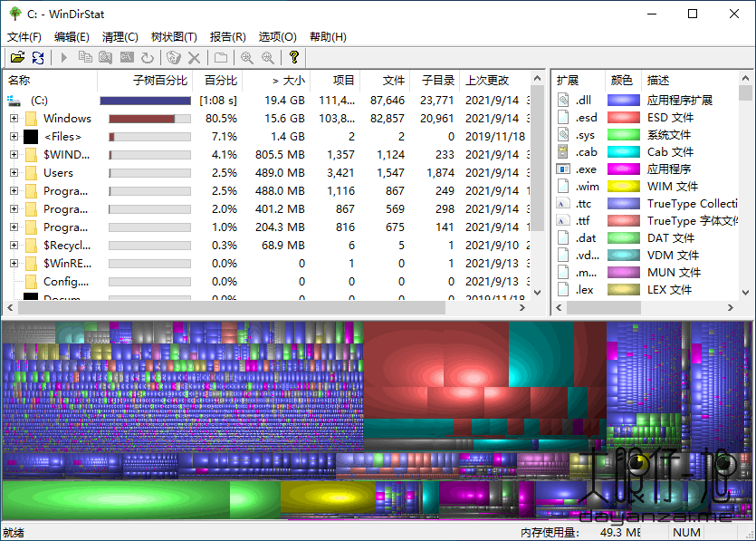The height and width of the screenshot is (541, 756).
Task: Sort by the 子树百分比 column header
Action: pyautogui.click(x=145, y=81)
